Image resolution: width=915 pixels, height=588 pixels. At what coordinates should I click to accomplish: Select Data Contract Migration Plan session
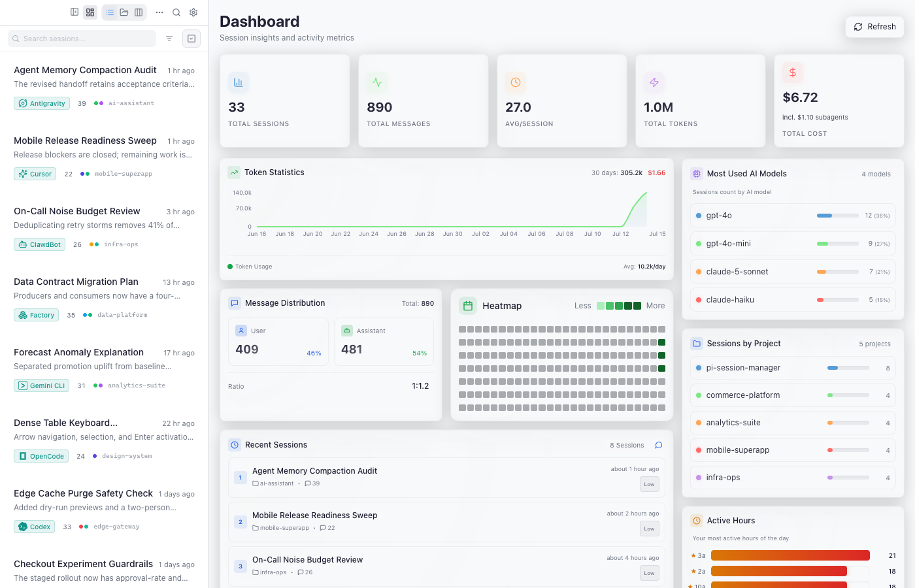click(105, 299)
